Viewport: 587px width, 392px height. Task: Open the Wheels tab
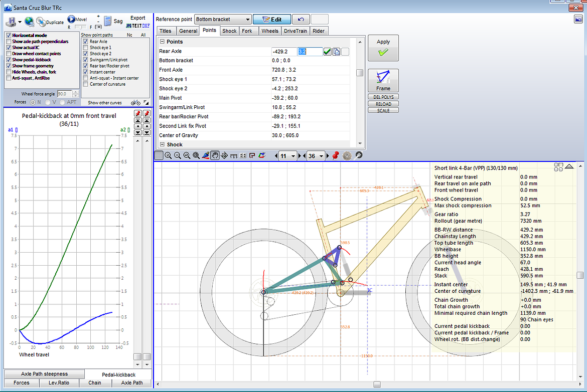coord(270,31)
